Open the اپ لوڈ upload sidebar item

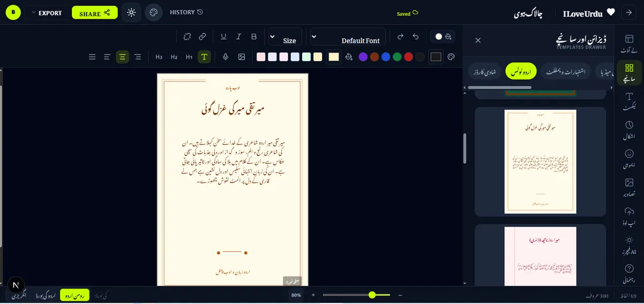click(x=630, y=216)
